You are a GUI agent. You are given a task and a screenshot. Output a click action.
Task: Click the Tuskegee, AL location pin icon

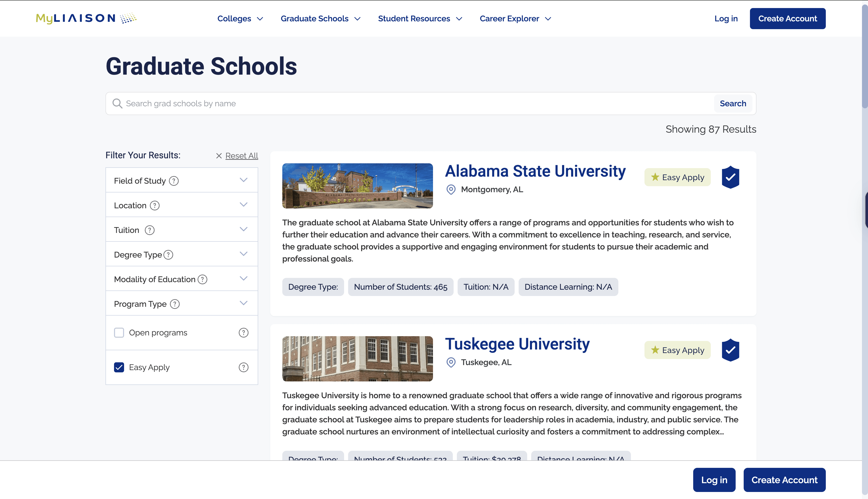tap(451, 362)
